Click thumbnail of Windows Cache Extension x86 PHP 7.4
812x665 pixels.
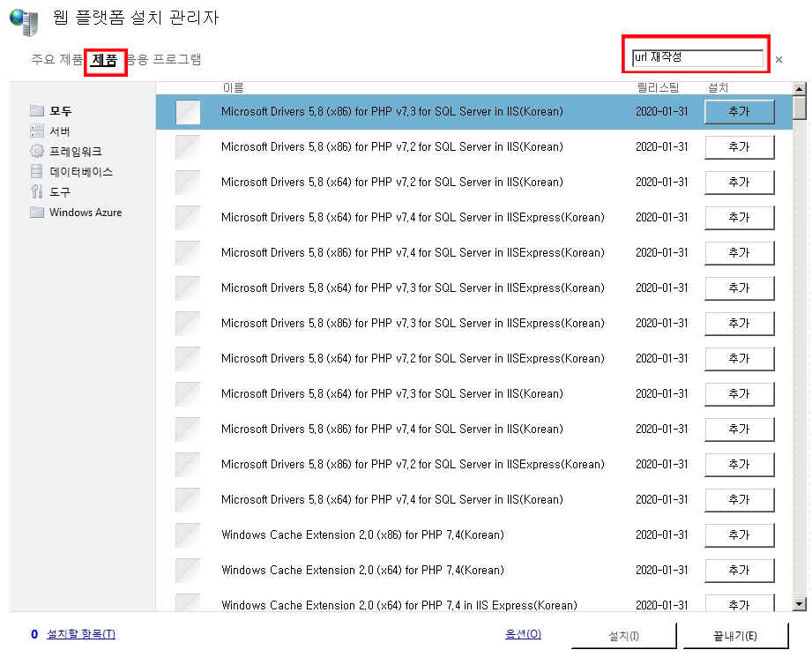[x=188, y=534]
